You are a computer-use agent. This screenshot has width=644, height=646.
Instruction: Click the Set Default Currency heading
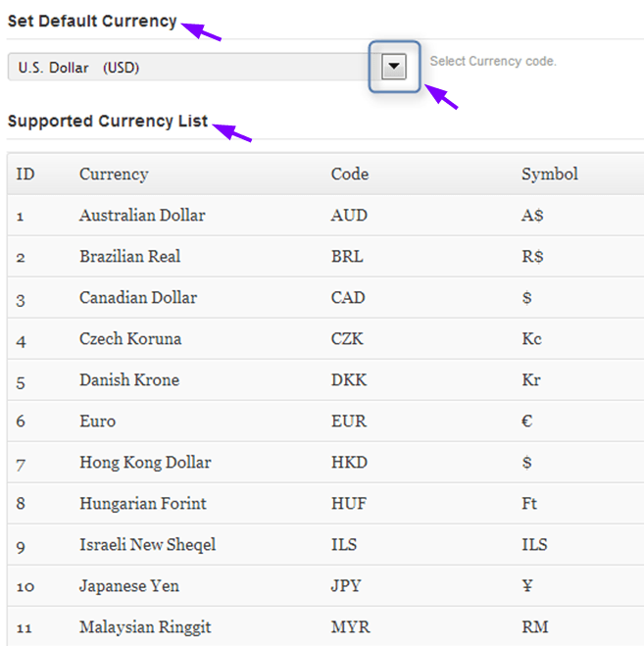[92, 22]
